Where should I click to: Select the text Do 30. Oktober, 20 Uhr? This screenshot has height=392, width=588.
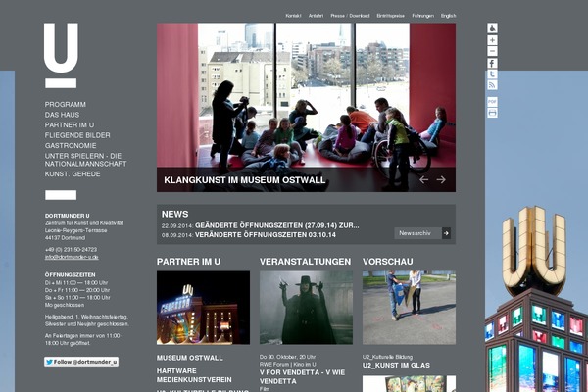287,357
